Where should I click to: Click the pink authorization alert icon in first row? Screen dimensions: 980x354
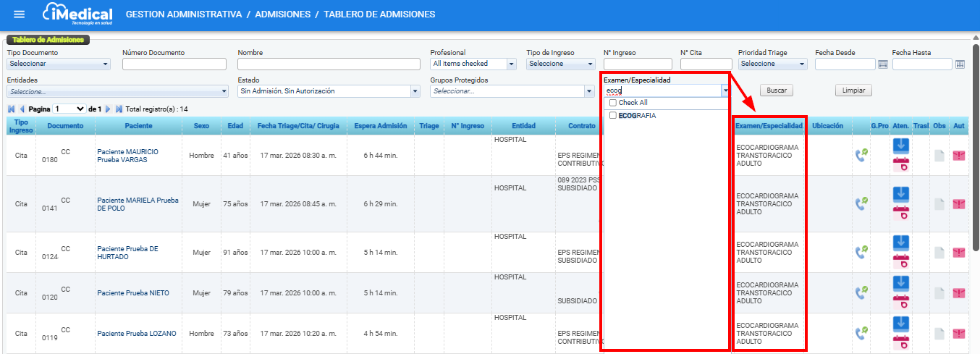coord(959,155)
